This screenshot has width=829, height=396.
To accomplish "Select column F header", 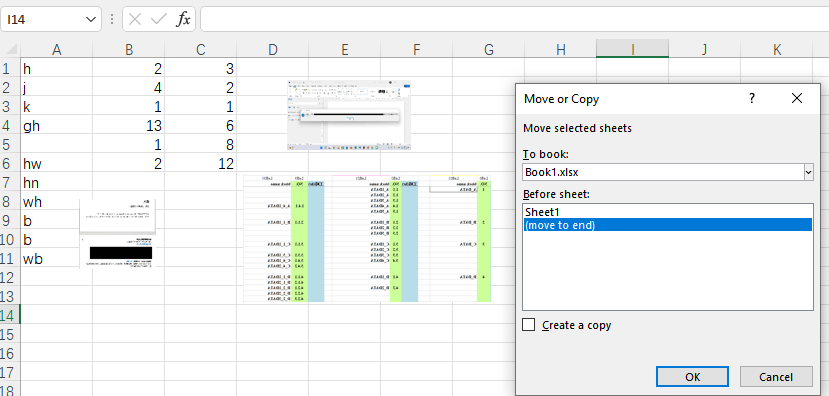I will click(x=417, y=50).
